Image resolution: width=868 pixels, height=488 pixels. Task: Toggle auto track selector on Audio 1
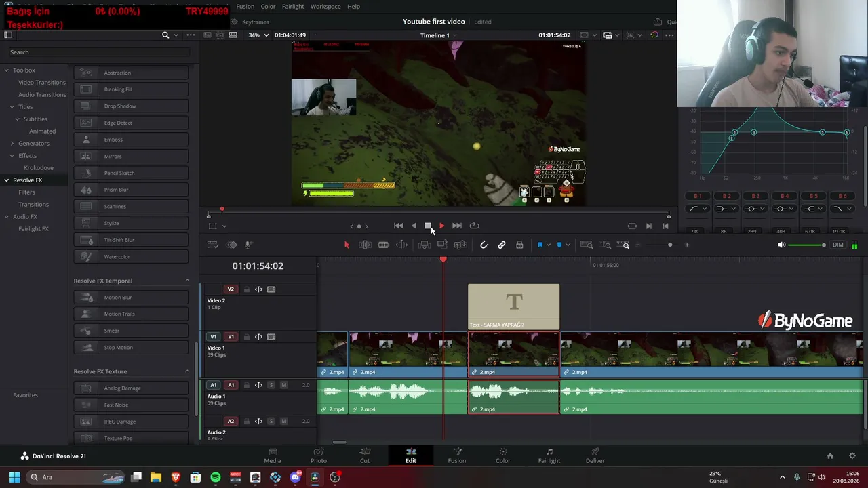click(x=258, y=385)
